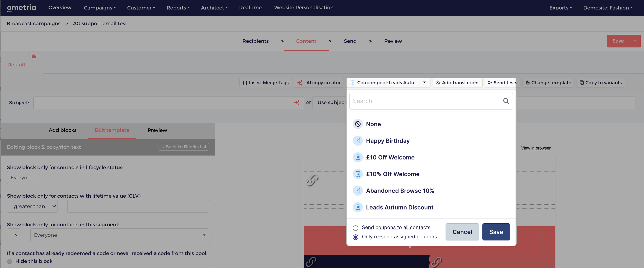Switch to the Recipients step
644x268 pixels.
[255, 41]
